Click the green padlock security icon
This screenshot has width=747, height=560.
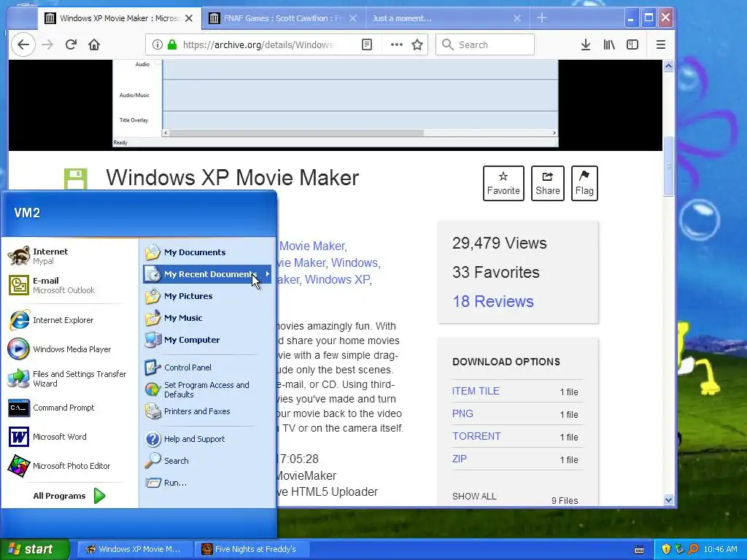point(172,44)
